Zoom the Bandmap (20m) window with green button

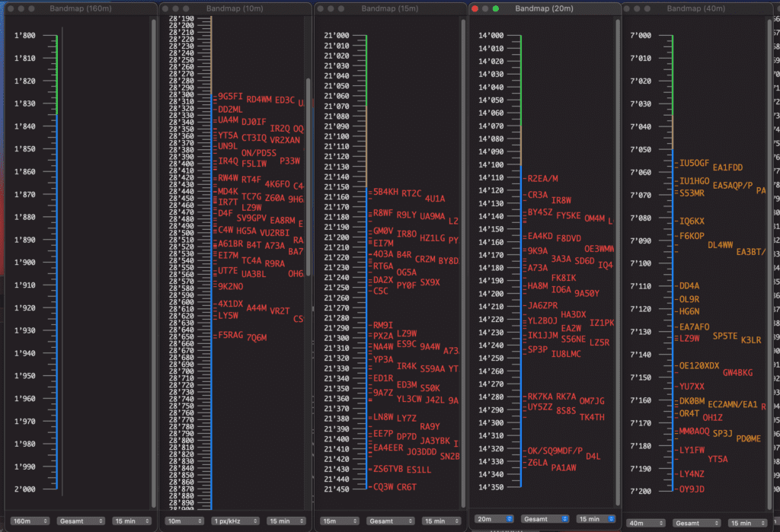point(495,8)
